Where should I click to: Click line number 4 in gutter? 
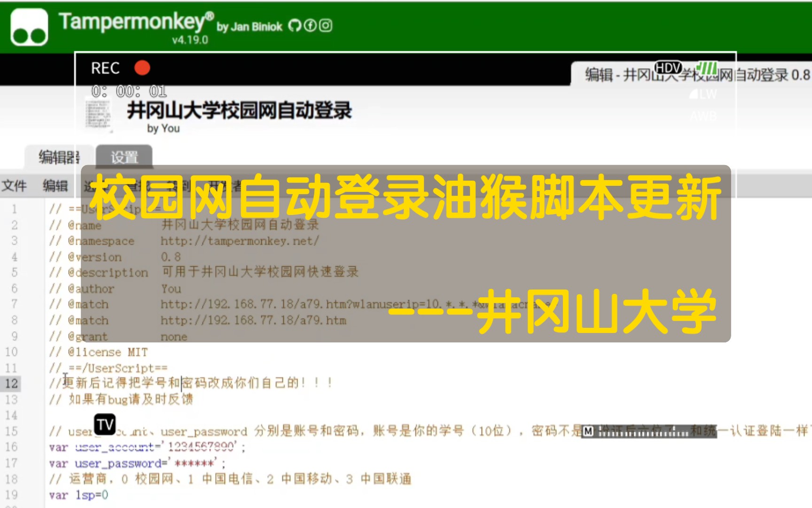pyautogui.click(x=14, y=257)
